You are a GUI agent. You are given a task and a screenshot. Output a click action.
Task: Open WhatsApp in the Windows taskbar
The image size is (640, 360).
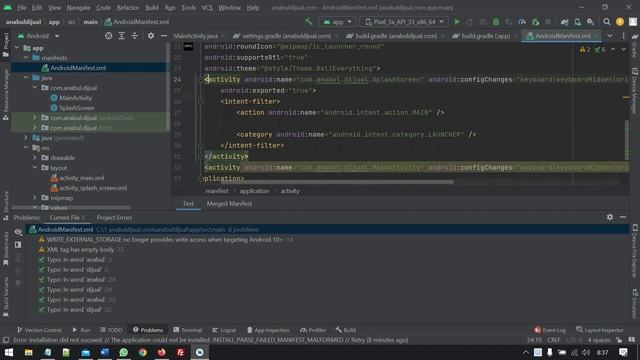(123, 352)
